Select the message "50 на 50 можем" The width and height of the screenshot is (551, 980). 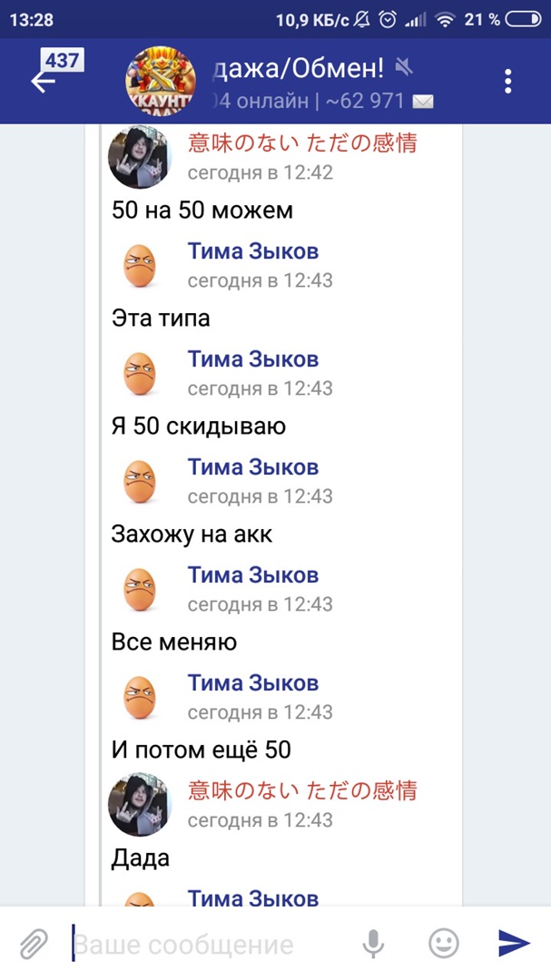(x=202, y=211)
